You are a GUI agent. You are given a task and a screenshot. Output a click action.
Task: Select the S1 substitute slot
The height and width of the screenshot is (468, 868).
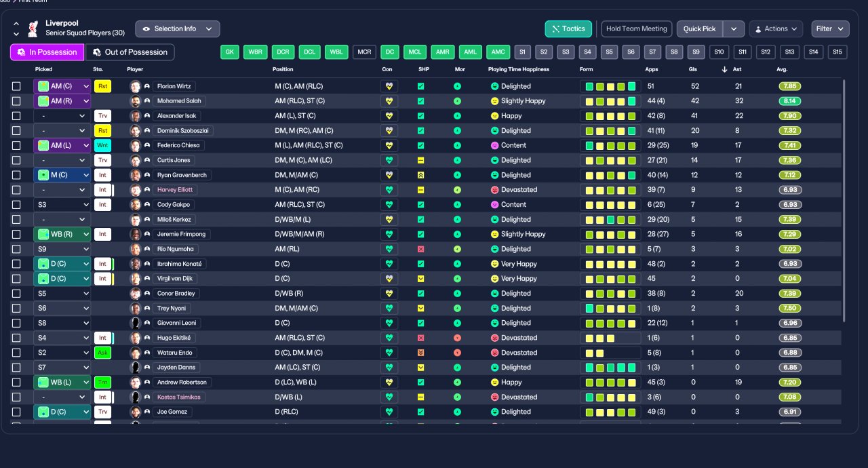tap(522, 52)
